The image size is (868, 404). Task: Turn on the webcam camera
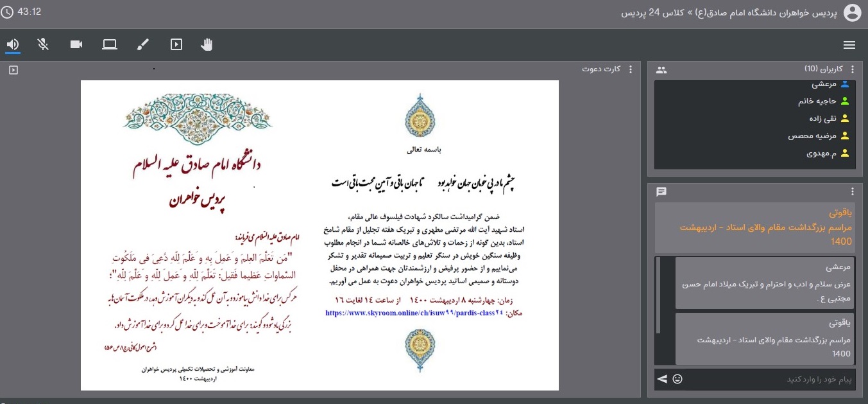coord(76,44)
